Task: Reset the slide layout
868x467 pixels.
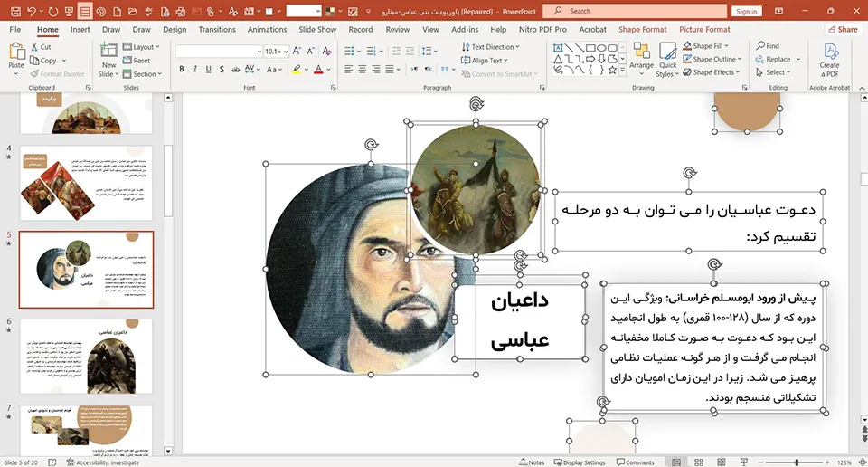Action: click(x=137, y=61)
